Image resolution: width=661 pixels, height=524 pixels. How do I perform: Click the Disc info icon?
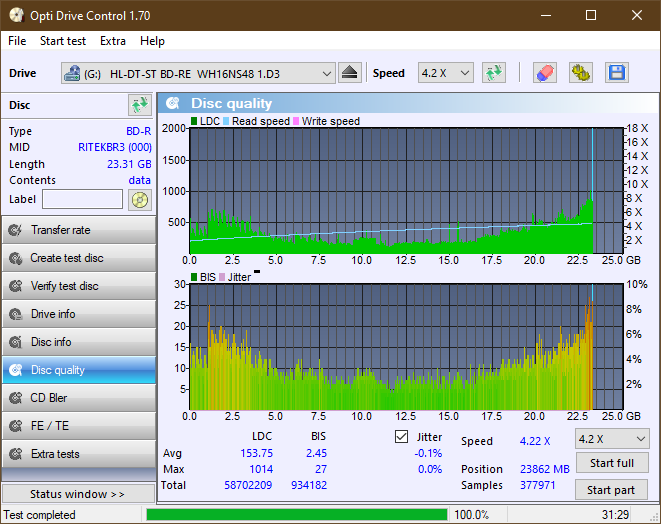[x=16, y=342]
